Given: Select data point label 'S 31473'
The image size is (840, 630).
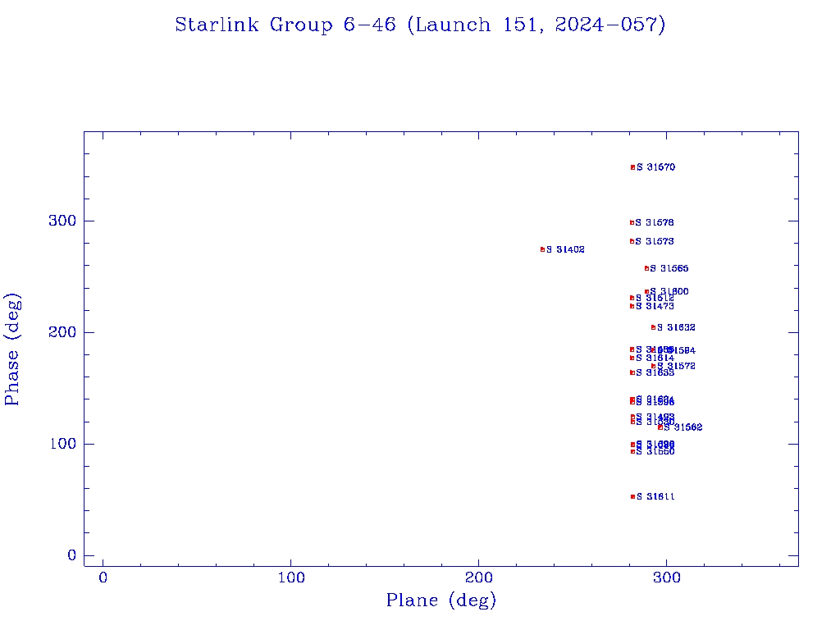Looking at the screenshot, I should coord(655,307).
